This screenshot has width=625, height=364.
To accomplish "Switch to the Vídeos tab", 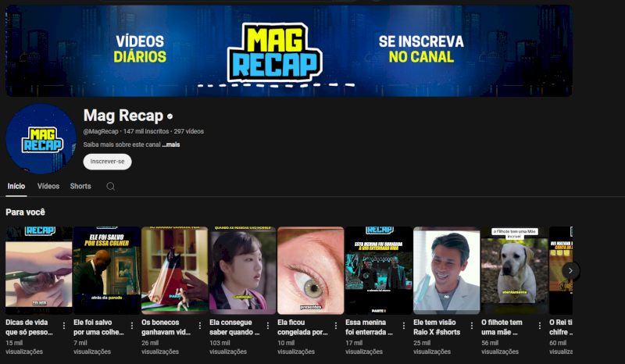I will click(48, 186).
